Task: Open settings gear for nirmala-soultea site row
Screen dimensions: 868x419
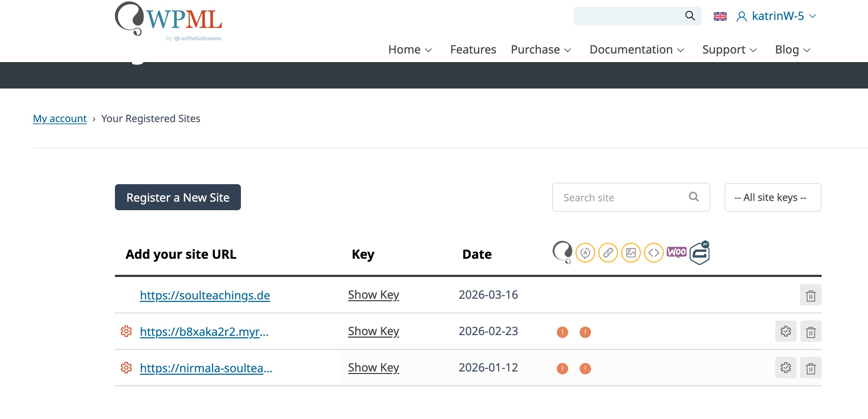Action: pos(786,368)
